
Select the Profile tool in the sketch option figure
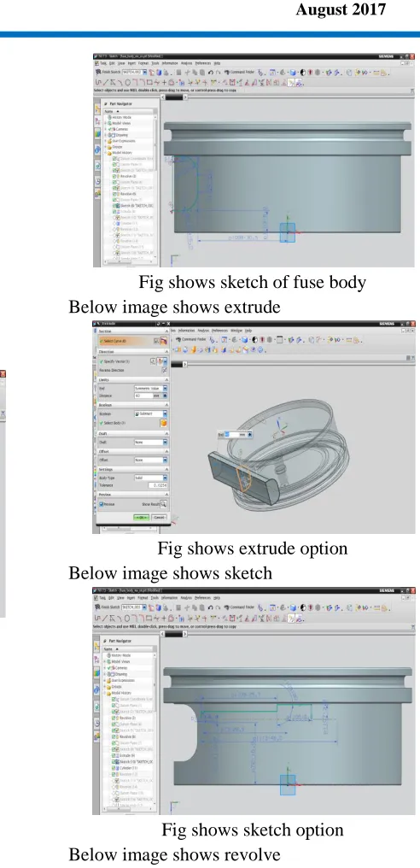tap(98, 617)
